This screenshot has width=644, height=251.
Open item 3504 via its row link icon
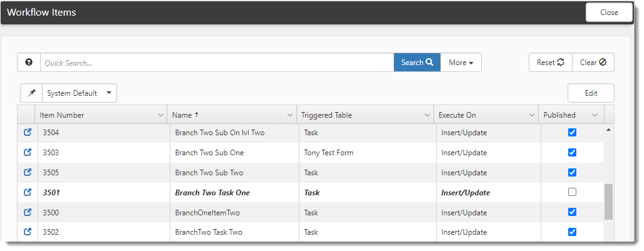(x=28, y=133)
